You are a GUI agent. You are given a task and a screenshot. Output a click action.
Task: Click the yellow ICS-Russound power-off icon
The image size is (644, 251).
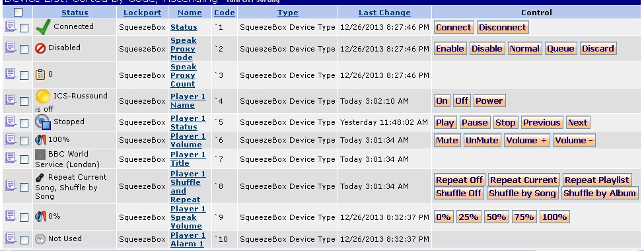point(42,97)
